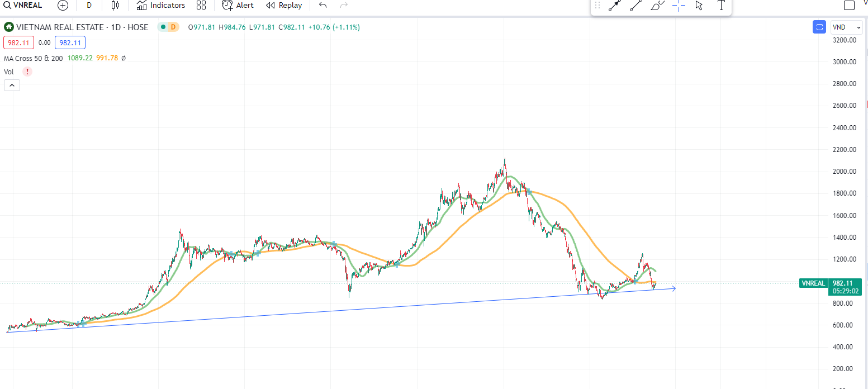Screen dimensions: 868x389
Task: Select the crosshair cursor tool
Action: click(679, 6)
